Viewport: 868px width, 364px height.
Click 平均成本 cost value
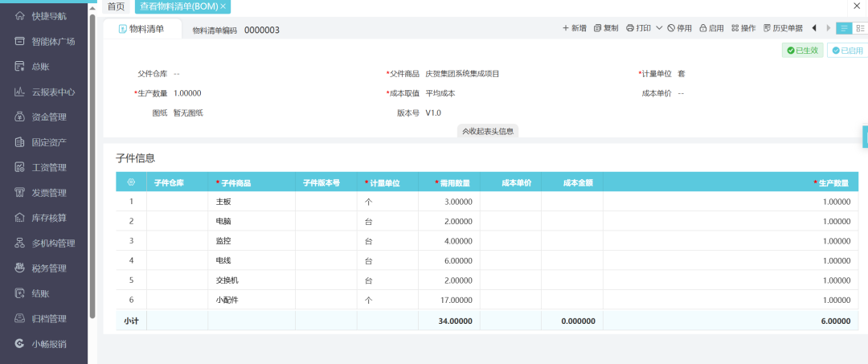(x=440, y=93)
